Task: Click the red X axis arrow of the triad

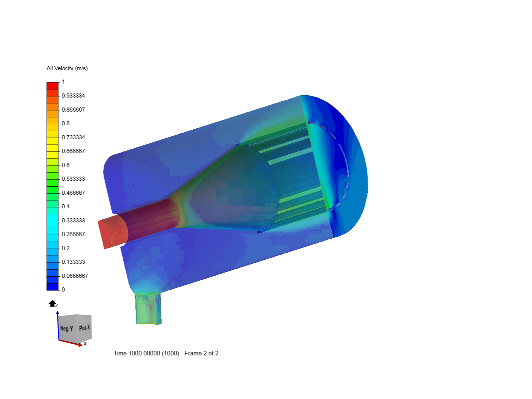Action: pyautogui.click(x=71, y=343)
